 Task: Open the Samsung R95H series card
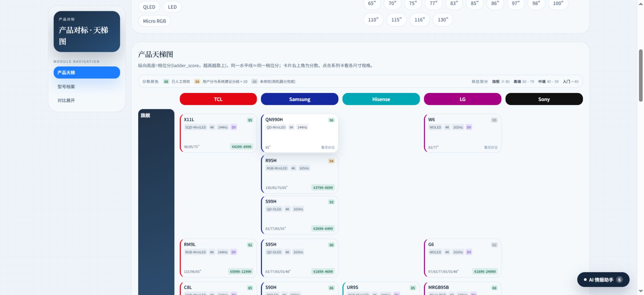(299, 174)
